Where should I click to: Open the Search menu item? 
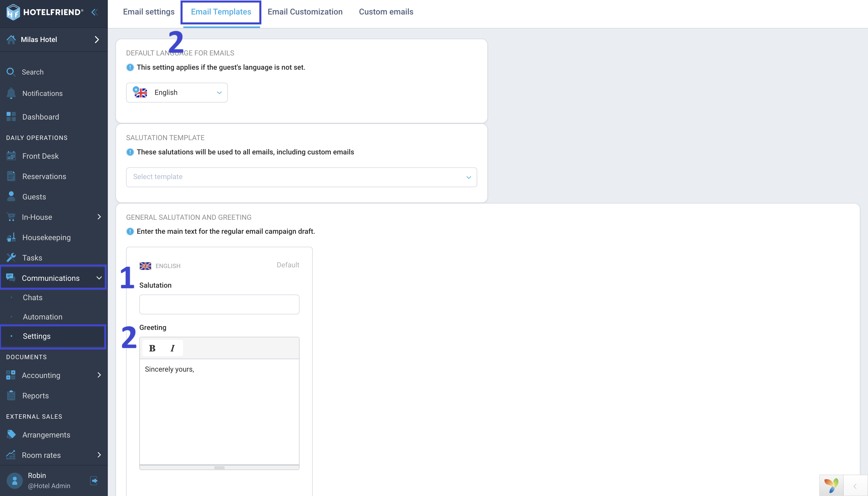pyautogui.click(x=33, y=72)
